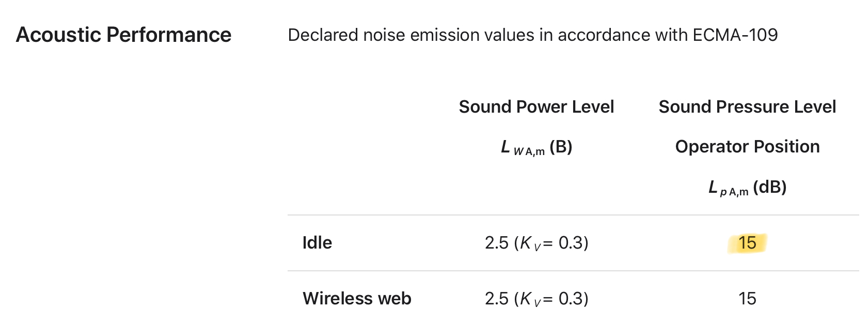Click the (dB) unit under Operator Position
The image size is (868, 323).
tap(769, 187)
